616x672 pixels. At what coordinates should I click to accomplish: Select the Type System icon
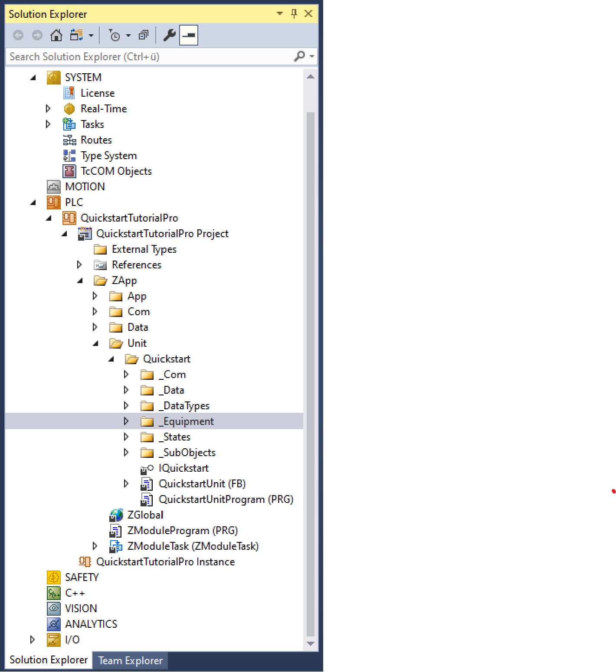(69, 156)
